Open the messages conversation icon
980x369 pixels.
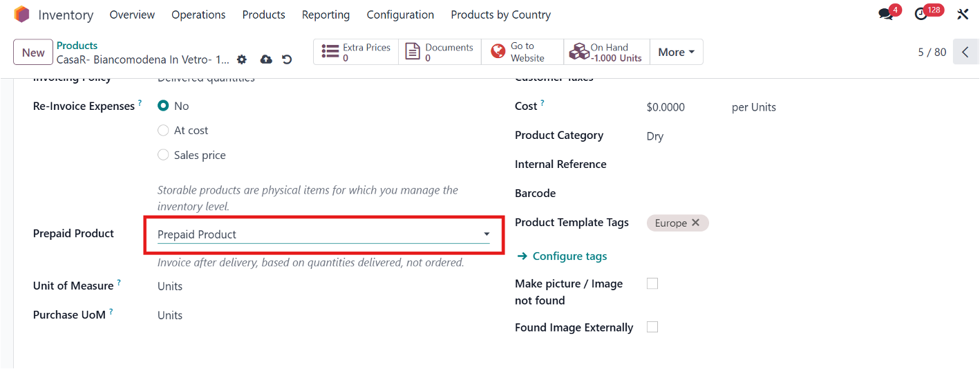coord(885,15)
